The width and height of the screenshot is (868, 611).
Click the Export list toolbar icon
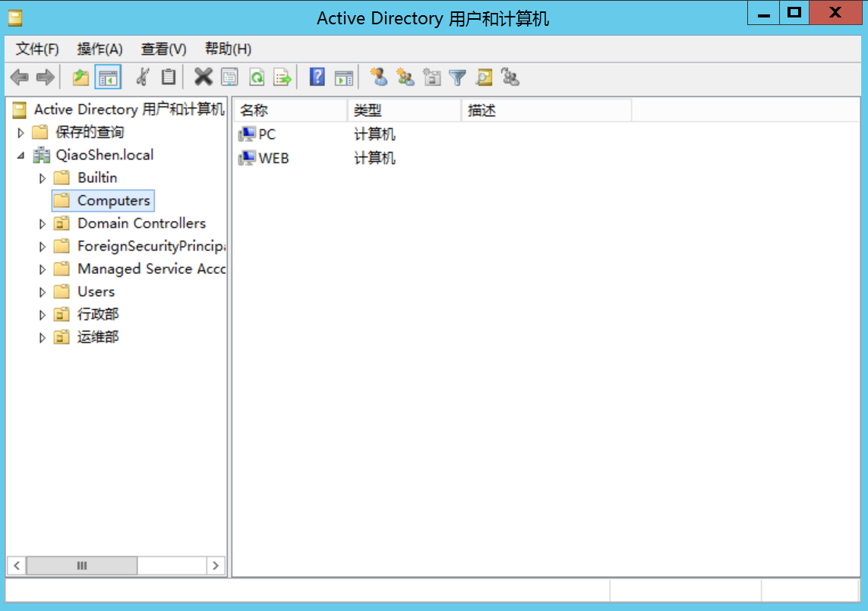click(x=282, y=77)
